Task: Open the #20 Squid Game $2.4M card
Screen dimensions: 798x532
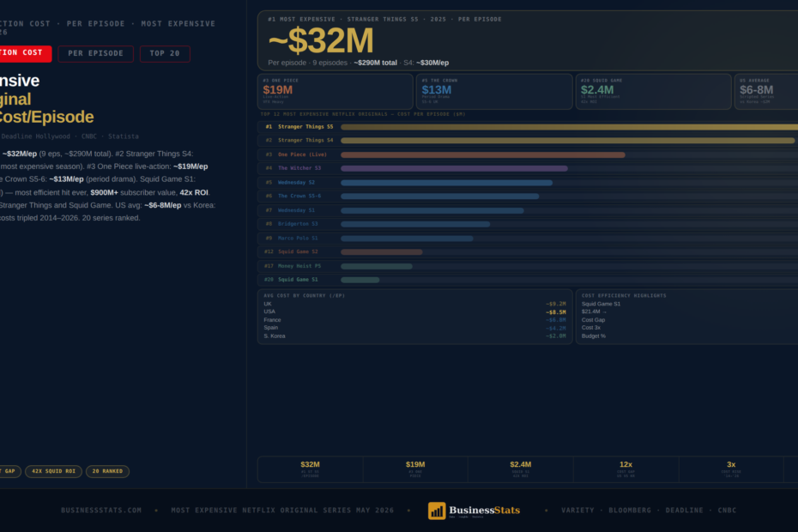Action: click(654, 92)
